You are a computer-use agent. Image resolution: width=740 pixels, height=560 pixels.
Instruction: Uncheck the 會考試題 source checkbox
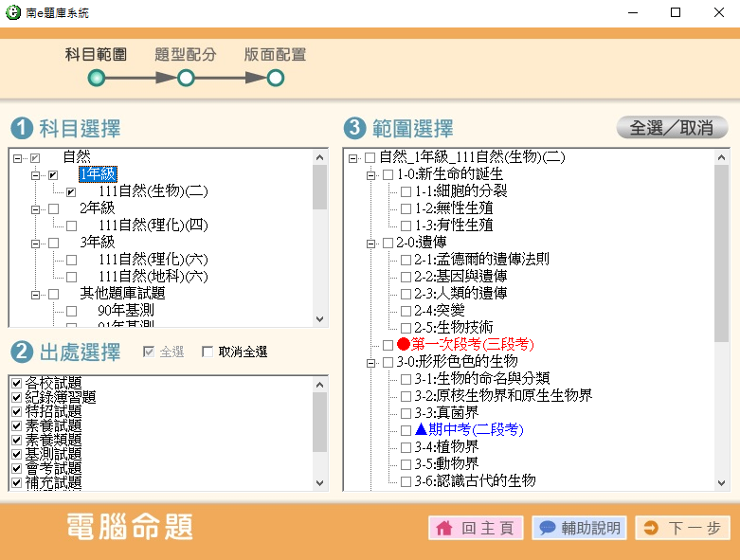pyautogui.click(x=15, y=468)
